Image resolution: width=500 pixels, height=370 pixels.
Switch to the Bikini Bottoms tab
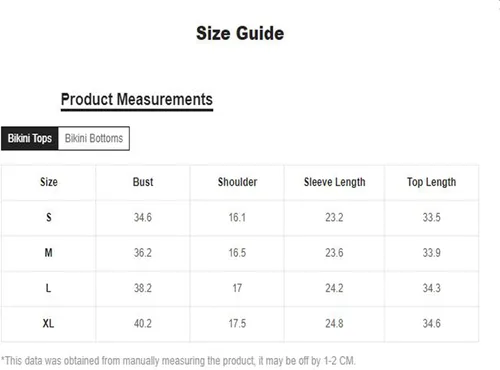click(94, 138)
